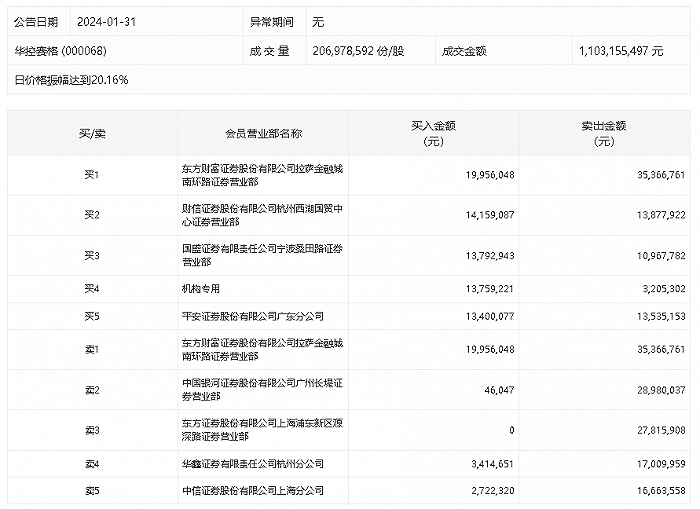Click the 会员营业部名称 column header

[x=263, y=134]
